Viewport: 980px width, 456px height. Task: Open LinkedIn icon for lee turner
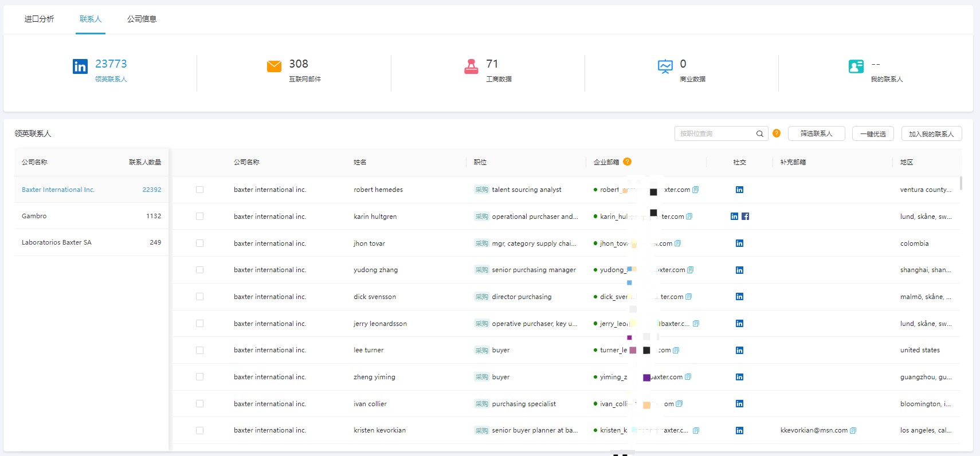[x=739, y=350]
